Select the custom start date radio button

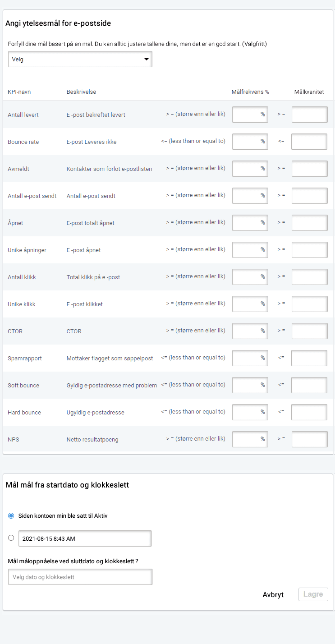pyautogui.click(x=11, y=538)
